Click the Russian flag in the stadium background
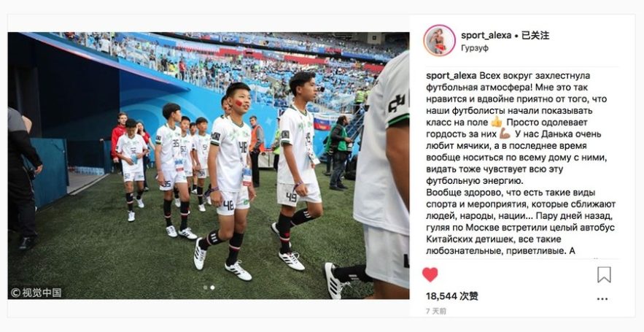Image resolution: width=644 pixels, height=332 pixels. tap(323, 123)
